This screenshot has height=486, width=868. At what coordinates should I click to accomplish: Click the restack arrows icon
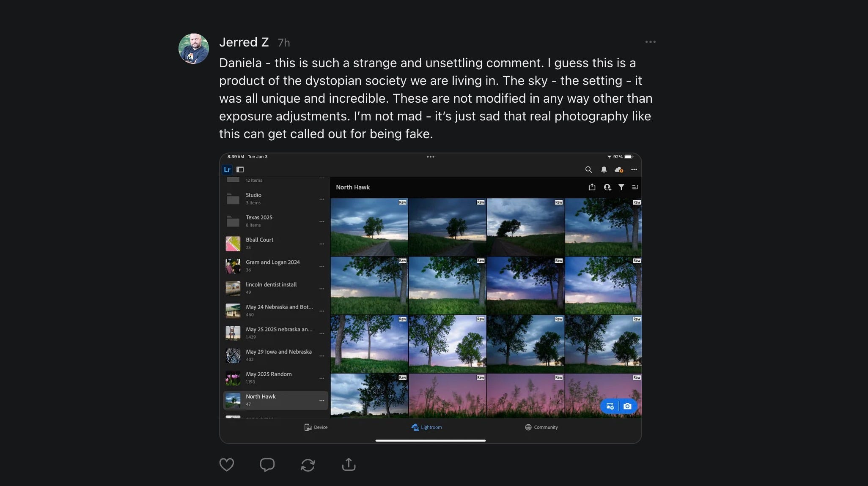pos(308,465)
